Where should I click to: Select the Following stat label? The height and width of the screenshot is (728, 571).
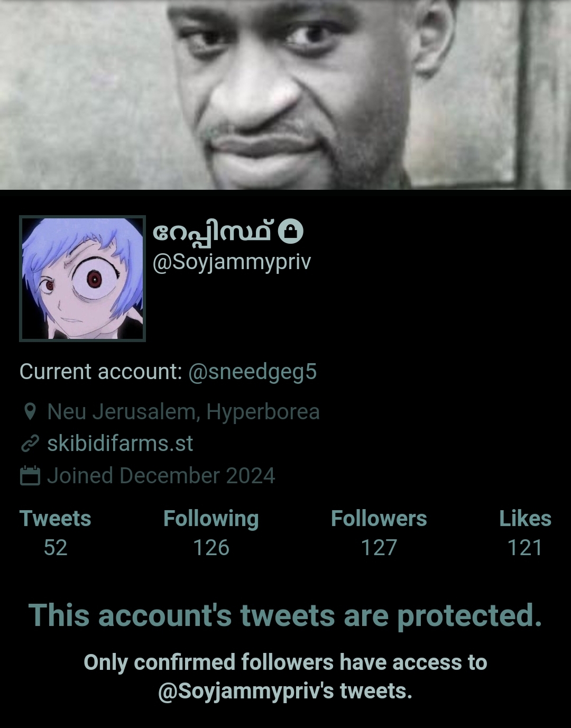pyautogui.click(x=211, y=519)
